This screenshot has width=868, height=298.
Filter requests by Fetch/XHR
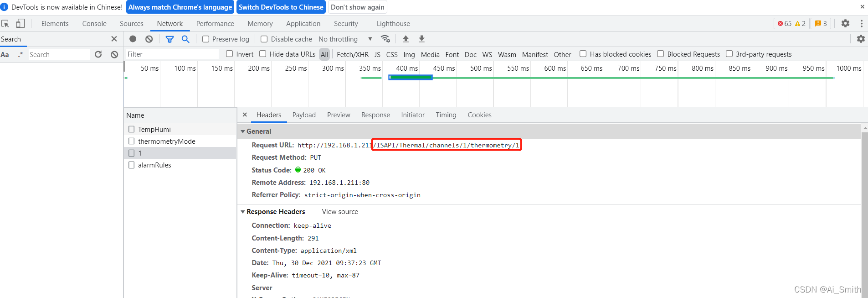353,54
